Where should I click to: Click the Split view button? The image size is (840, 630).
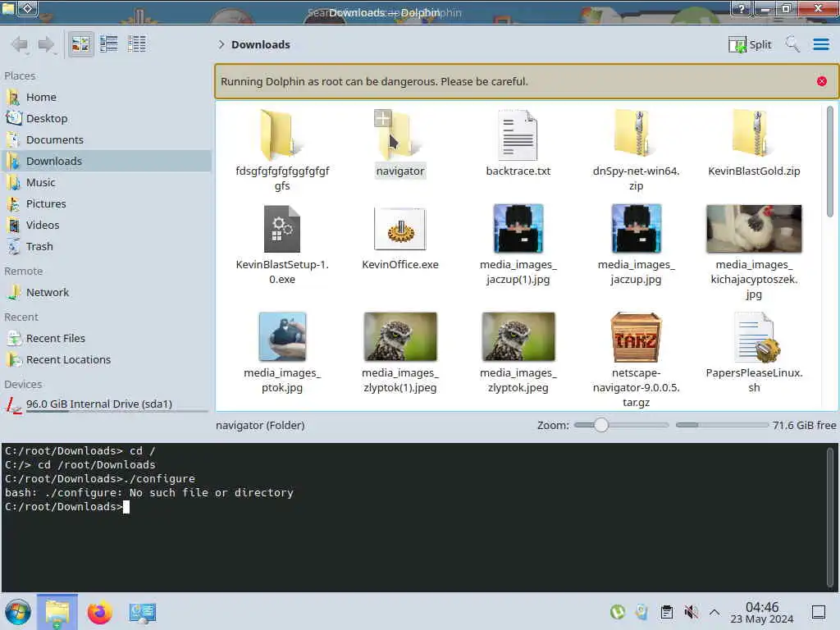click(x=750, y=44)
